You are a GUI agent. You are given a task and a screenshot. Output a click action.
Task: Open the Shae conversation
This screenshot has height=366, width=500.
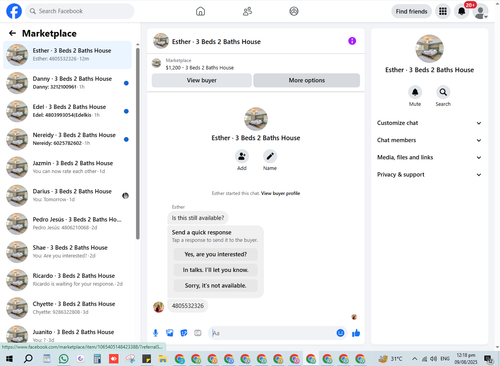point(68,252)
